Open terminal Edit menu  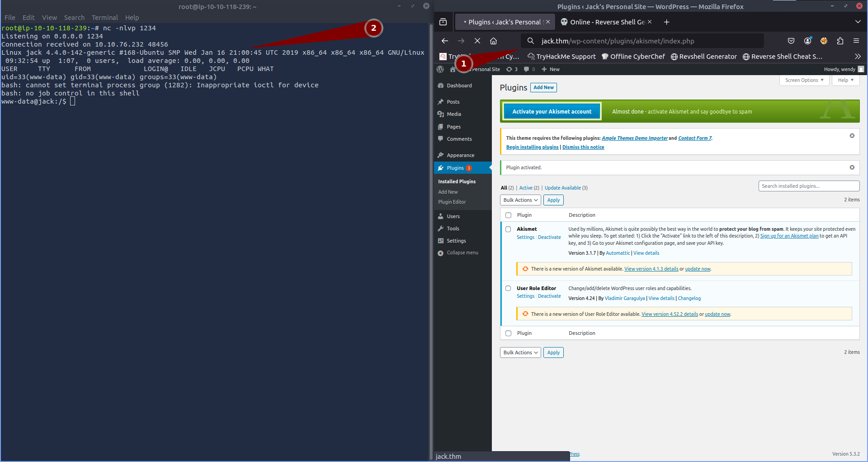pyautogui.click(x=28, y=18)
